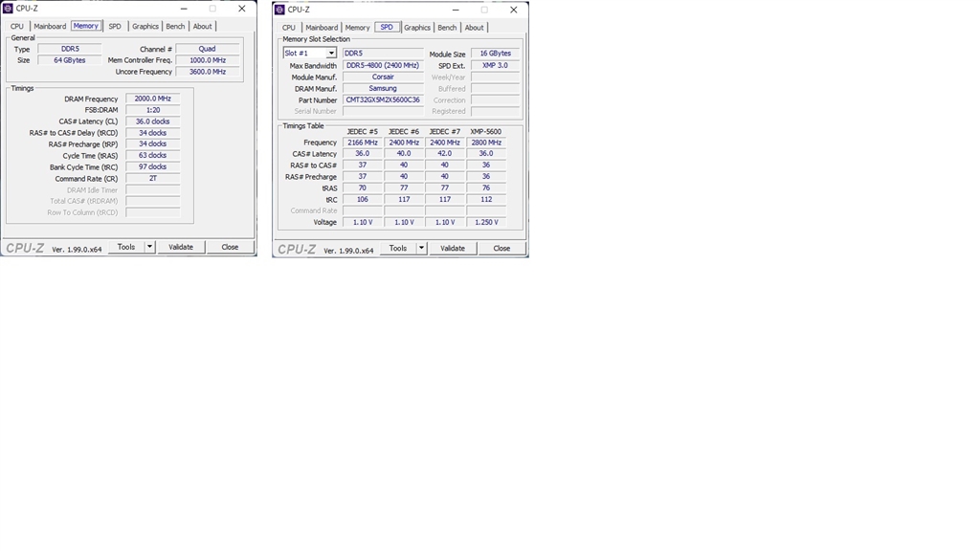Click the Tools button in the Memory window

click(x=125, y=247)
